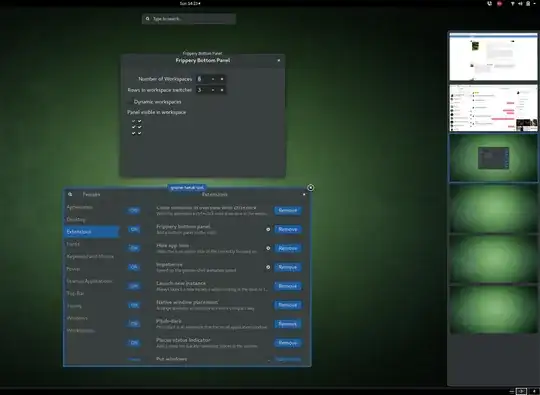Viewport: 540px width, 395px height.
Task: Remove the Impatience extension
Action: 288,267
